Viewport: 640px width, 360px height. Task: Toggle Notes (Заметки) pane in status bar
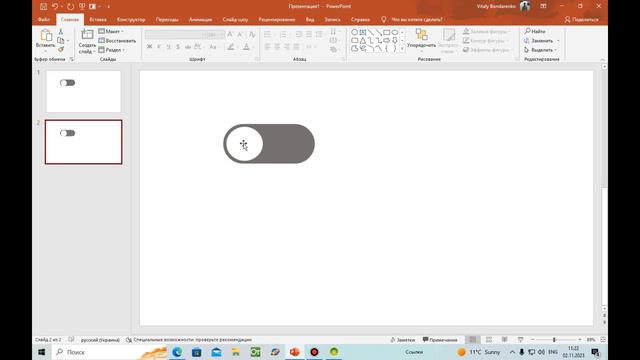402,340
